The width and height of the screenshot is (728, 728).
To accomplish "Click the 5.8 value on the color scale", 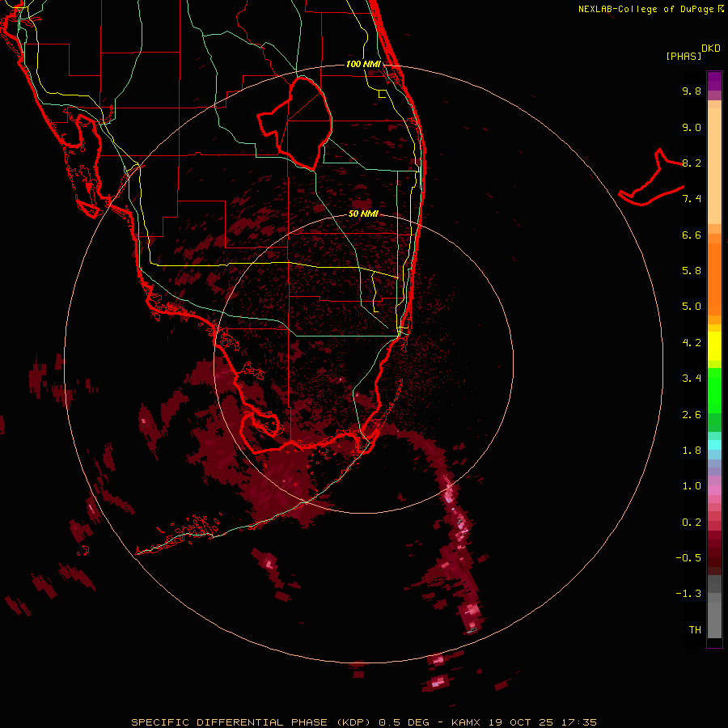I will click(x=692, y=271).
